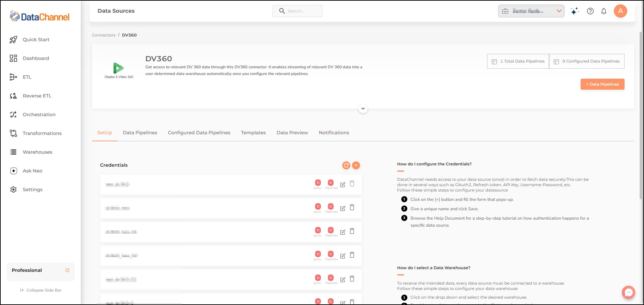644x305 pixels.
Task: Expand the DV360 connector details chevron
Action: 363,108
